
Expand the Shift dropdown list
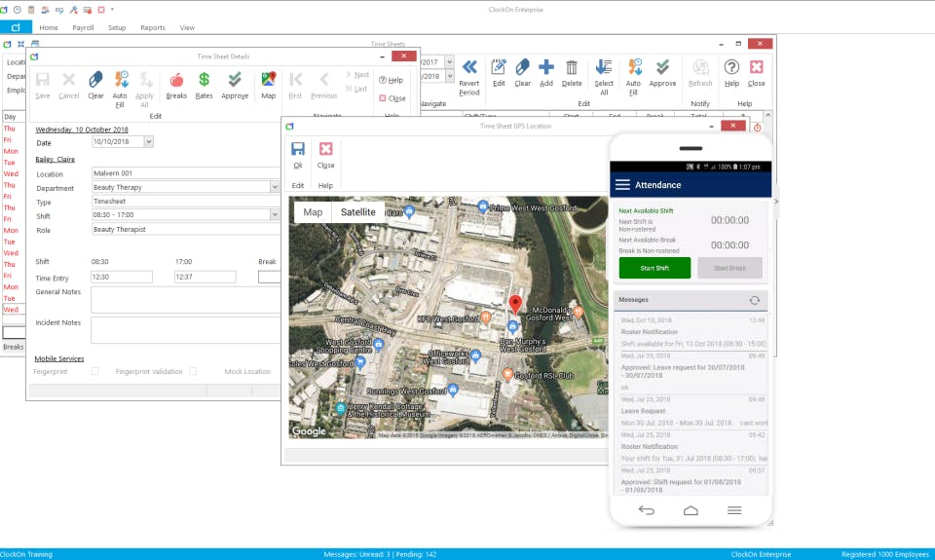pyautogui.click(x=275, y=215)
